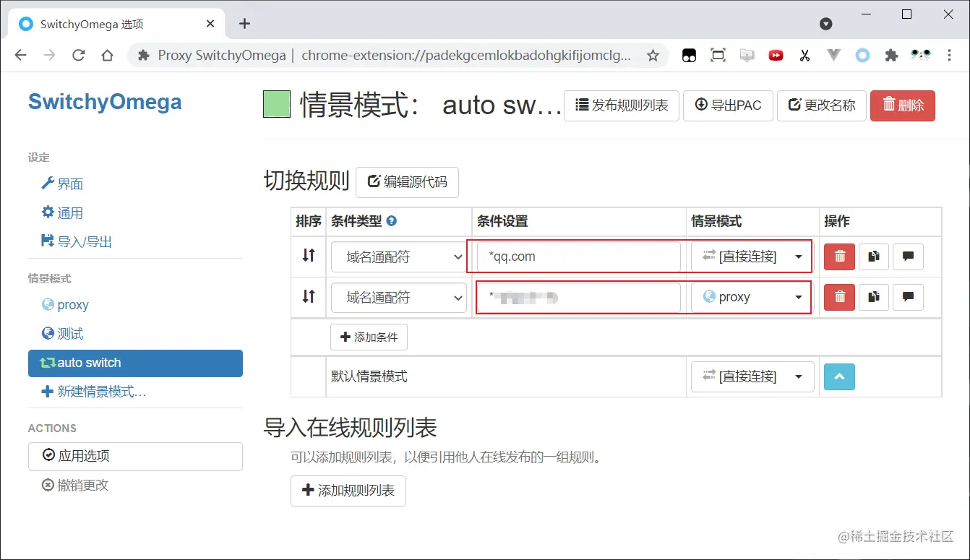Click the gray V extension icon

[833, 56]
